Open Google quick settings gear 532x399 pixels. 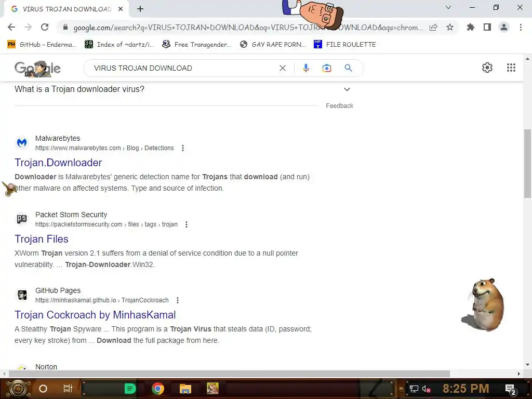(x=487, y=68)
